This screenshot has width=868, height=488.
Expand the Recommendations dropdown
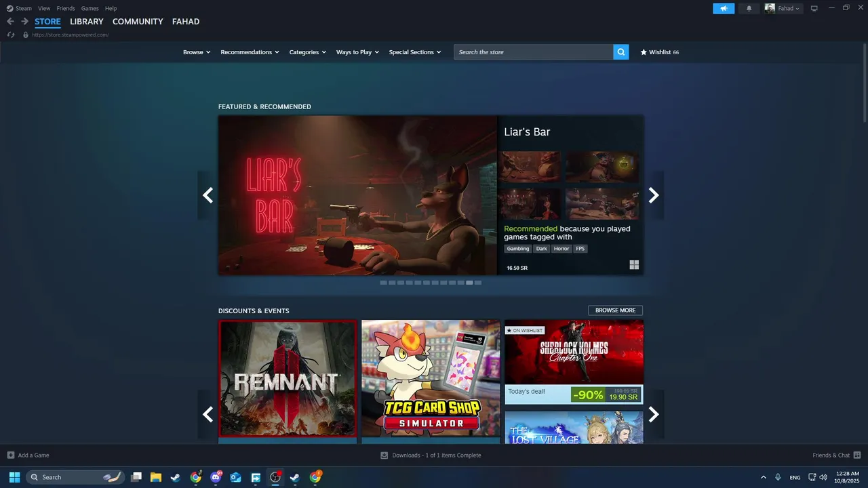click(250, 52)
